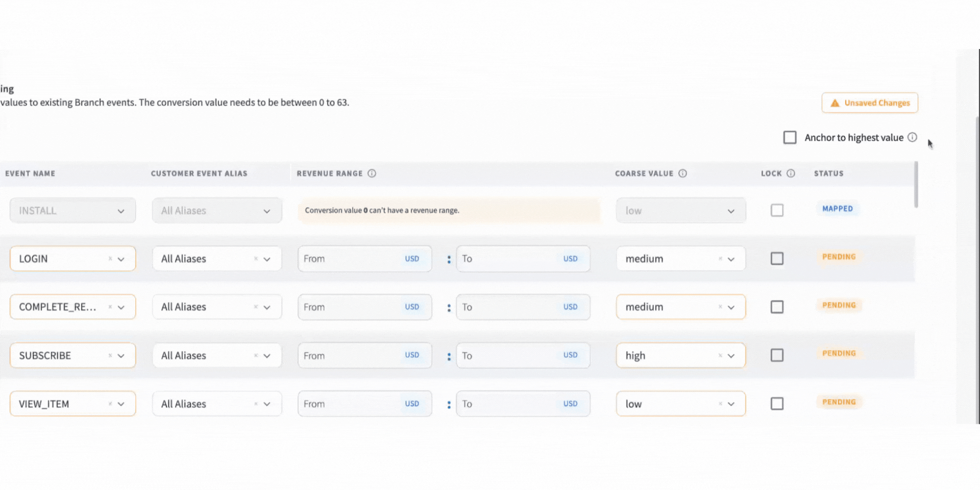Tick the lock checkbox for VIEW_ITEM
The height and width of the screenshot is (490, 980).
pos(777,404)
